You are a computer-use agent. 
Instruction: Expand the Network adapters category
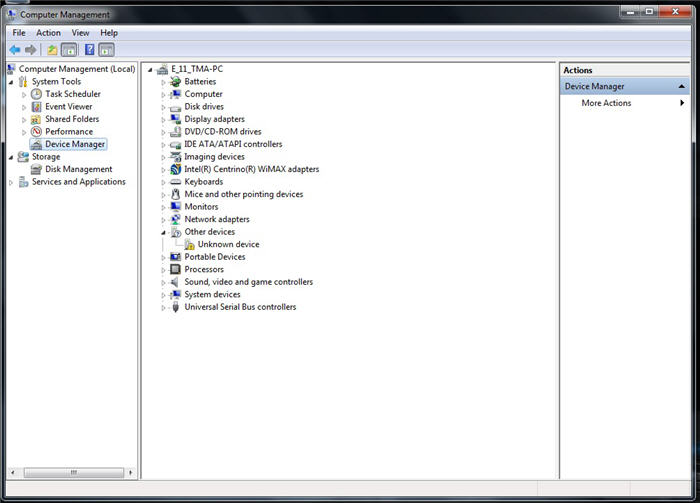click(163, 220)
